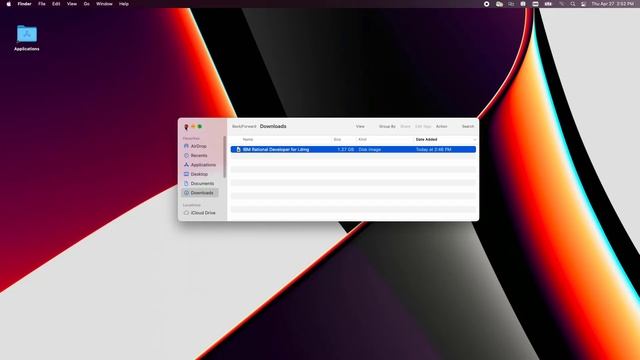The width and height of the screenshot is (640, 360).
Task: Minimize the Downloads window with the yellow button
Action: tap(193, 127)
